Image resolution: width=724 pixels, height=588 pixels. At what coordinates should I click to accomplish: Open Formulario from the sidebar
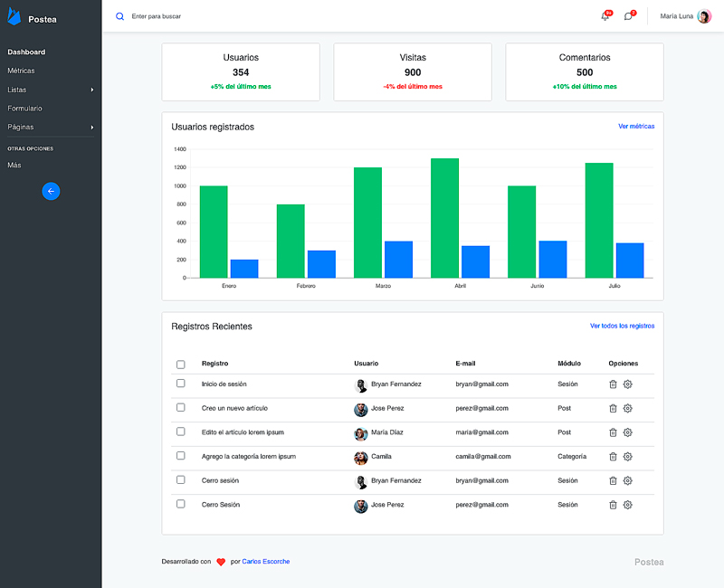24,109
